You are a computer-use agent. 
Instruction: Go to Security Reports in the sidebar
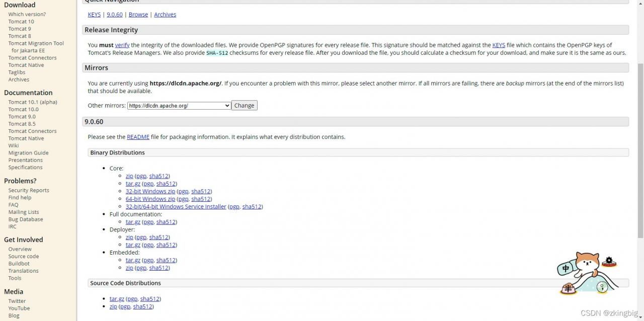[29, 190]
